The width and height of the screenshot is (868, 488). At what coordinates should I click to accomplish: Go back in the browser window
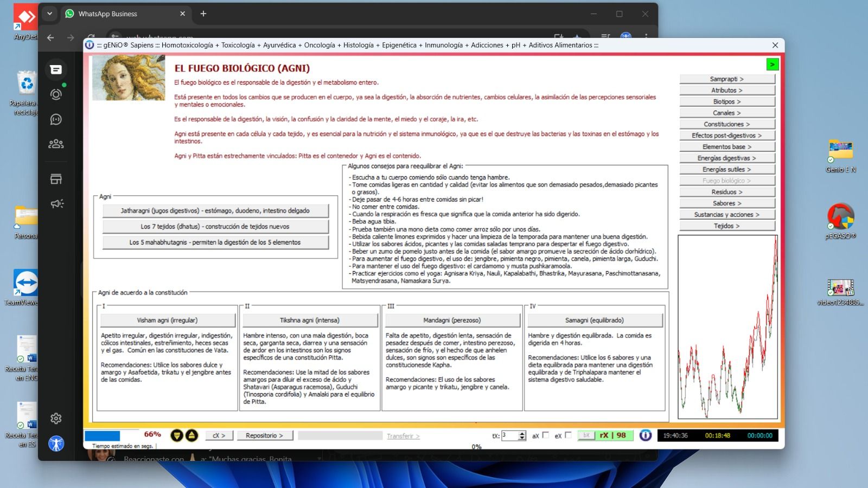(x=50, y=37)
